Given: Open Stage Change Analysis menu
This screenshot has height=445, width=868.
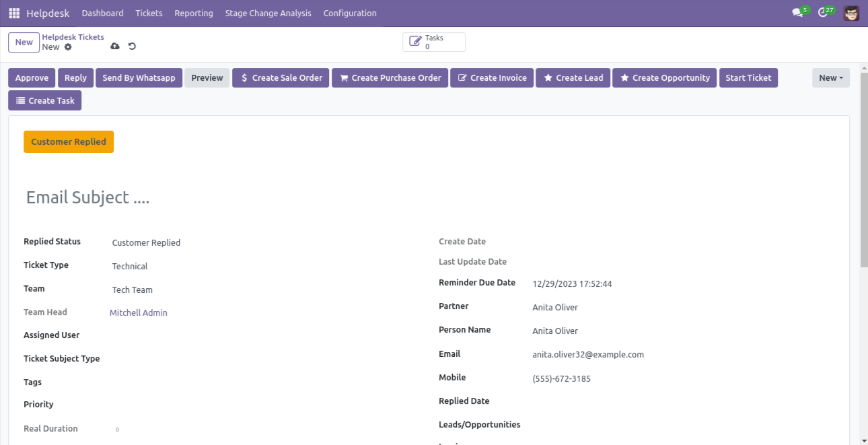Looking at the screenshot, I should click(268, 13).
